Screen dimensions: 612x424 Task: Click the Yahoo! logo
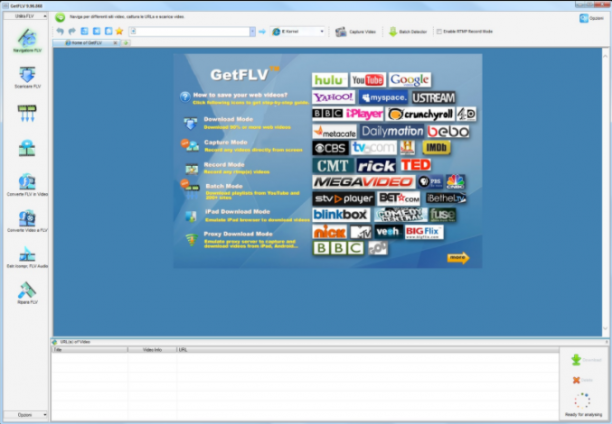333,97
